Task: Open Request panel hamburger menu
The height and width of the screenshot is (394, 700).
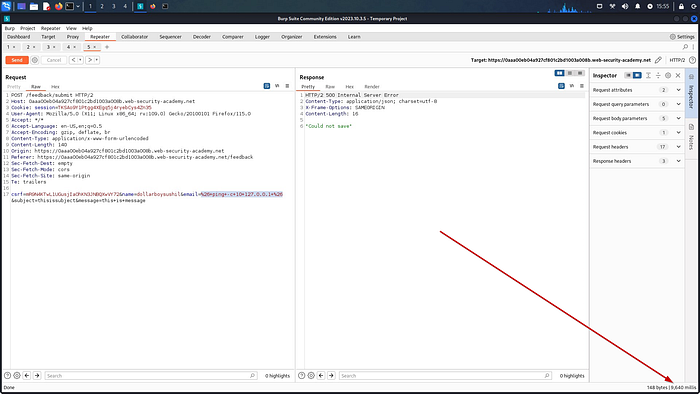Action: pyautogui.click(x=287, y=86)
